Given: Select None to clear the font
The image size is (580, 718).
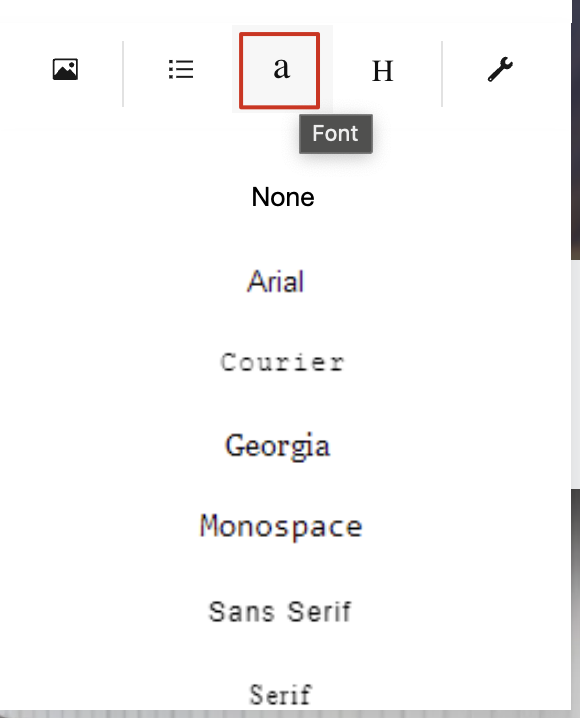Looking at the screenshot, I should tap(283, 197).
